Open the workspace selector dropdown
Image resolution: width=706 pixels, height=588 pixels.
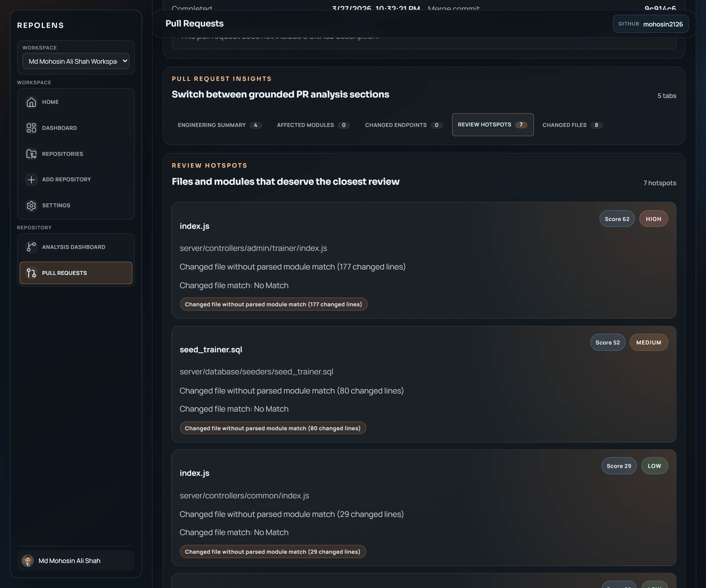76,61
